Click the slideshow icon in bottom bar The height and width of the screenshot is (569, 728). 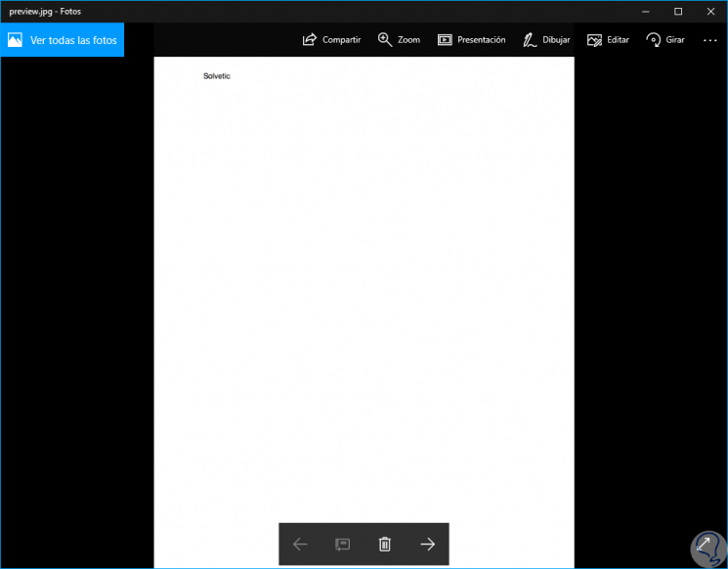[x=342, y=544]
